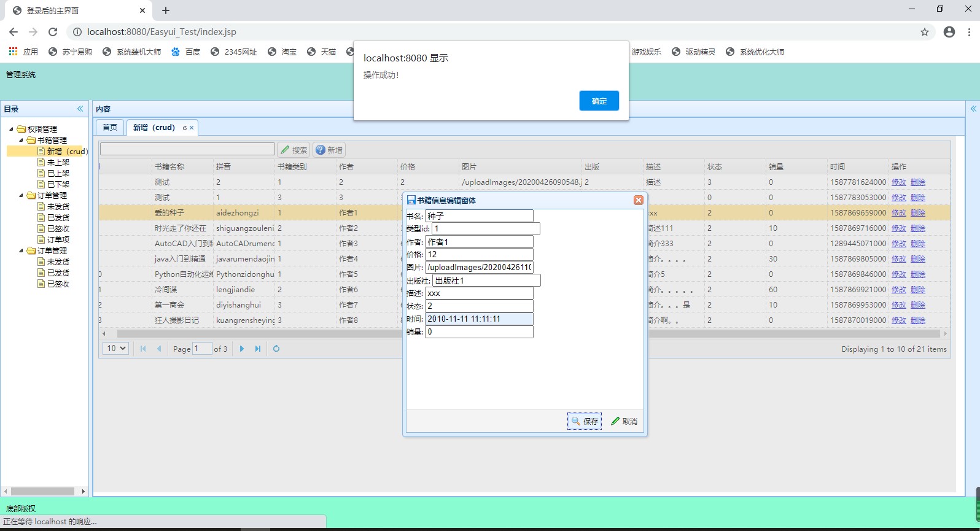This screenshot has height=531, width=980.
Task: Jump to the last page of grid
Action: click(x=258, y=349)
